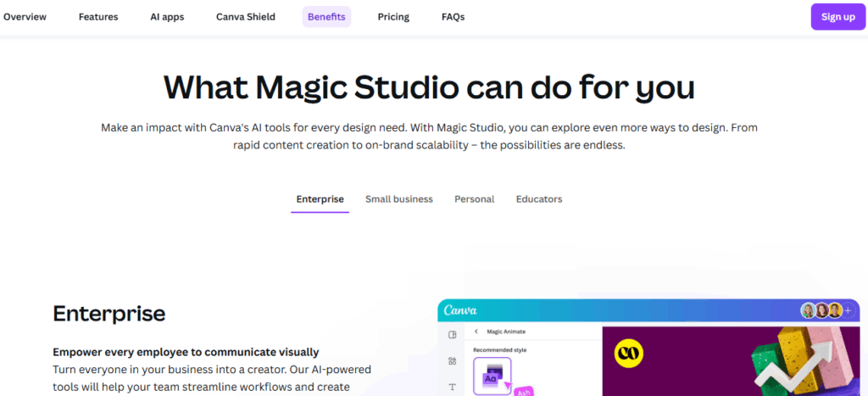Click the back chevron beside Magic Animate
The image size is (868, 396).
476,332
